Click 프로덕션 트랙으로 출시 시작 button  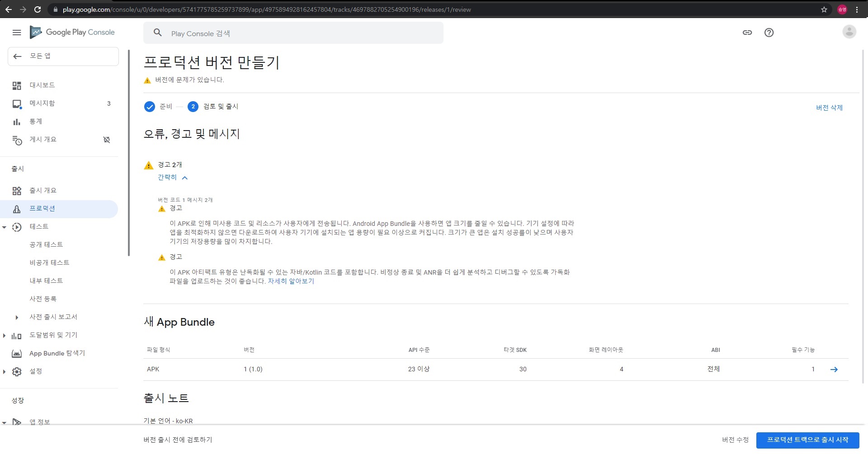click(807, 440)
